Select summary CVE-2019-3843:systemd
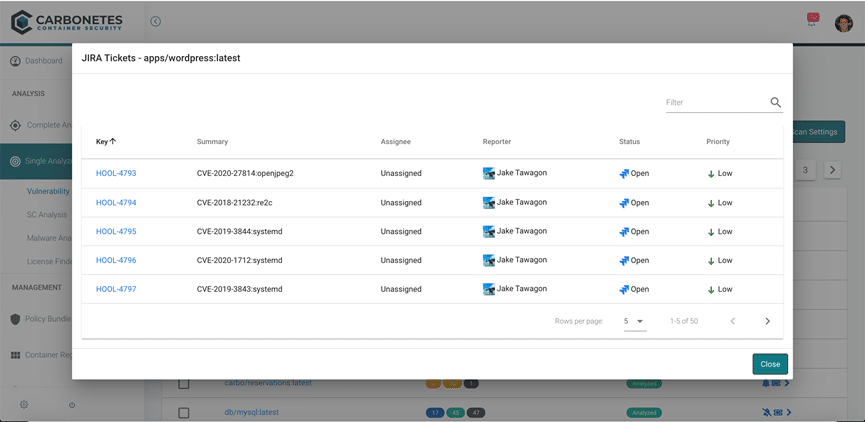The height and width of the screenshot is (422, 865). pos(239,289)
